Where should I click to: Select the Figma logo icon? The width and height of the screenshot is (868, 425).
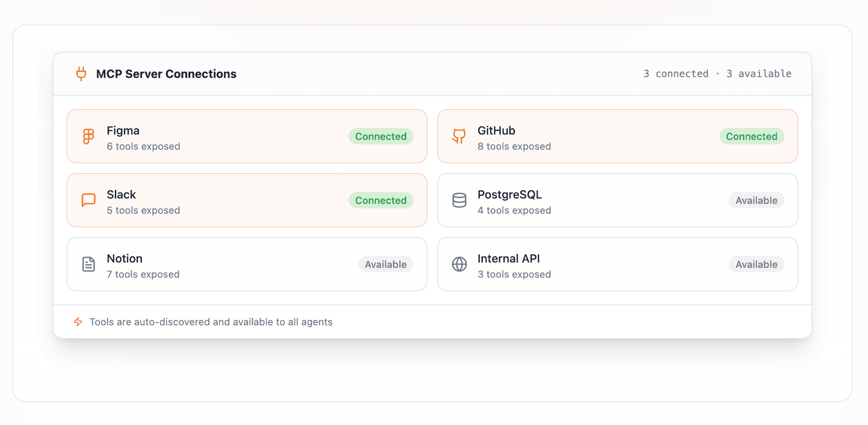[x=89, y=136]
